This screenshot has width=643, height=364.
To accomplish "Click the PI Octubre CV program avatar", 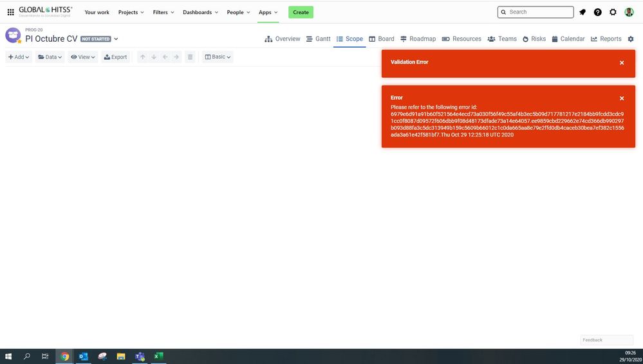I will point(13,35).
